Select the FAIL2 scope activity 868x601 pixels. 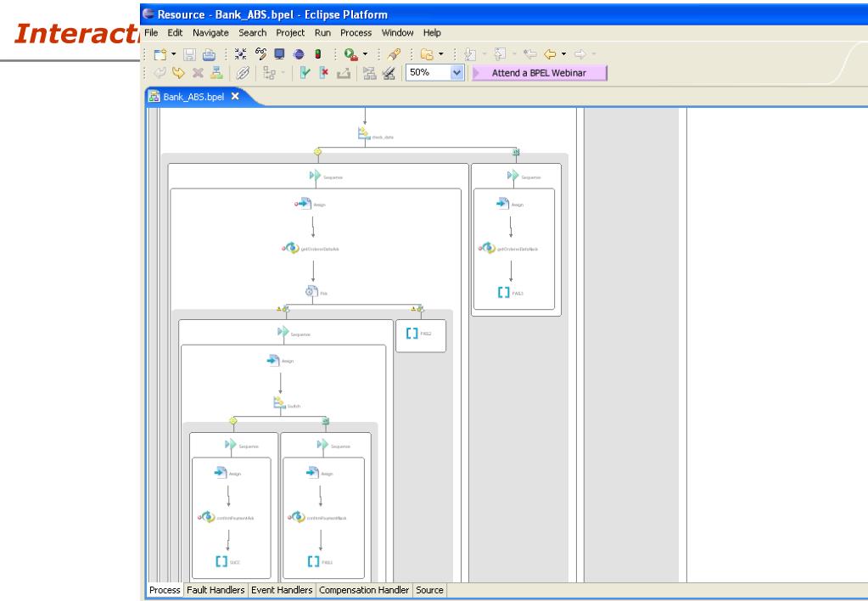click(412, 333)
